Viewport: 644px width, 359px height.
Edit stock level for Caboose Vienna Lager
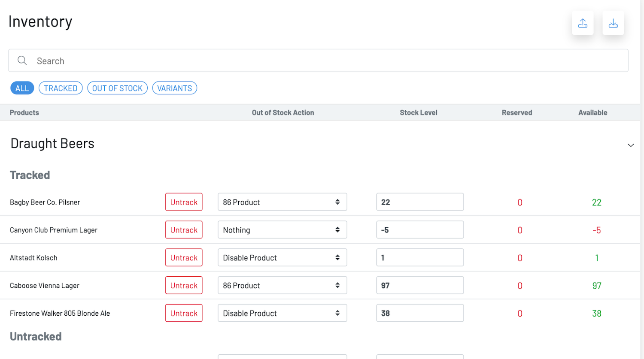pos(419,286)
